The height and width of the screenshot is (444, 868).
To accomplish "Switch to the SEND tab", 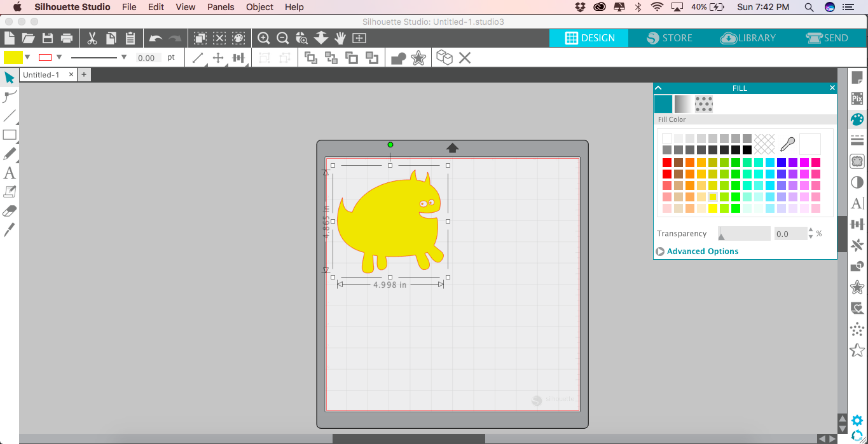I will (827, 38).
